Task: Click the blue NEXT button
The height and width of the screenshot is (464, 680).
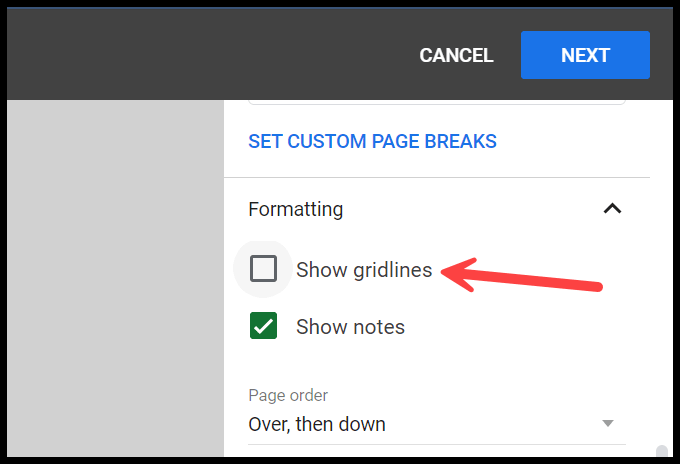Action: [585, 55]
